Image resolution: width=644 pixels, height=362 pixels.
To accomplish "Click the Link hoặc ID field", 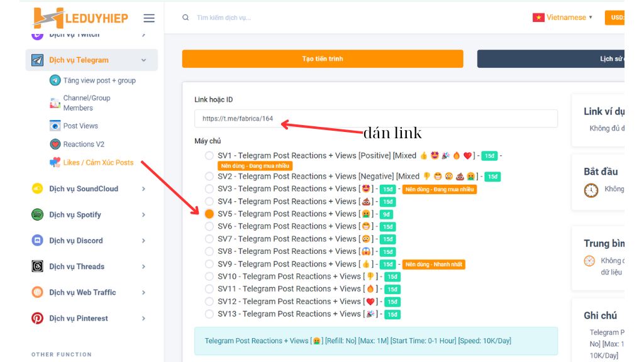I will pyautogui.click(x=376, y=119).
